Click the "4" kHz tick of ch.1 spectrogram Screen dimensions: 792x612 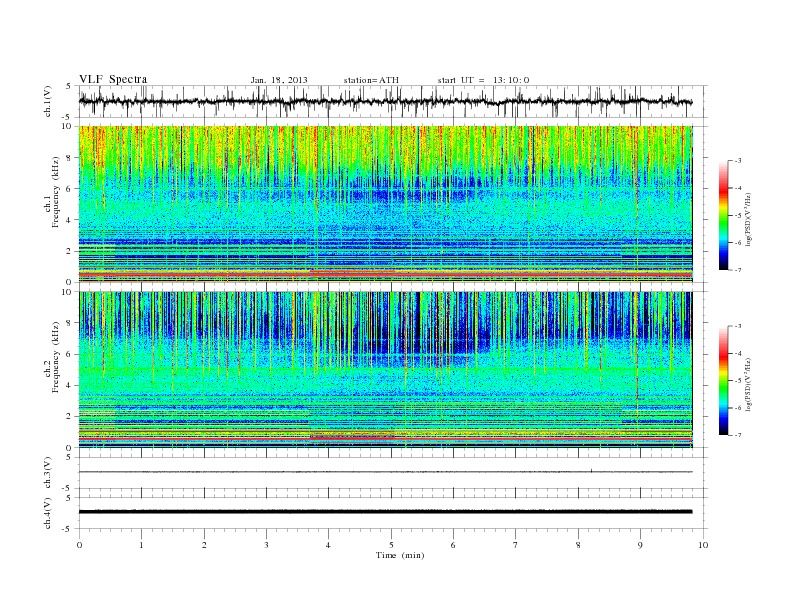[69, 220]
